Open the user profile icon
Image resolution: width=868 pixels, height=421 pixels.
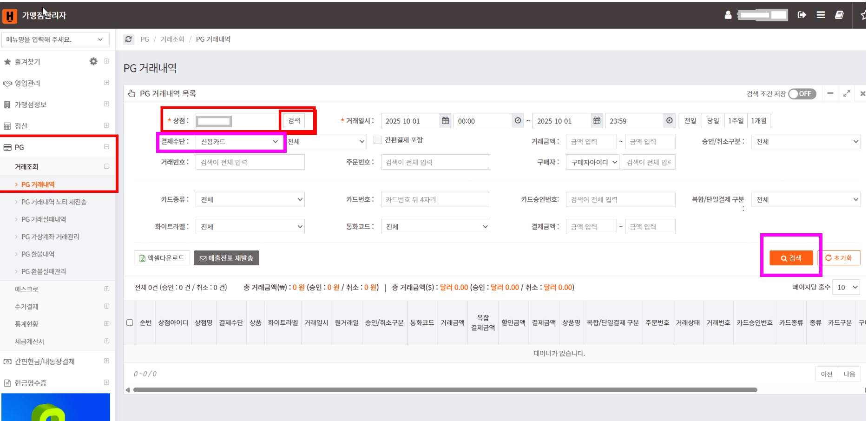[x=728, y=15]
